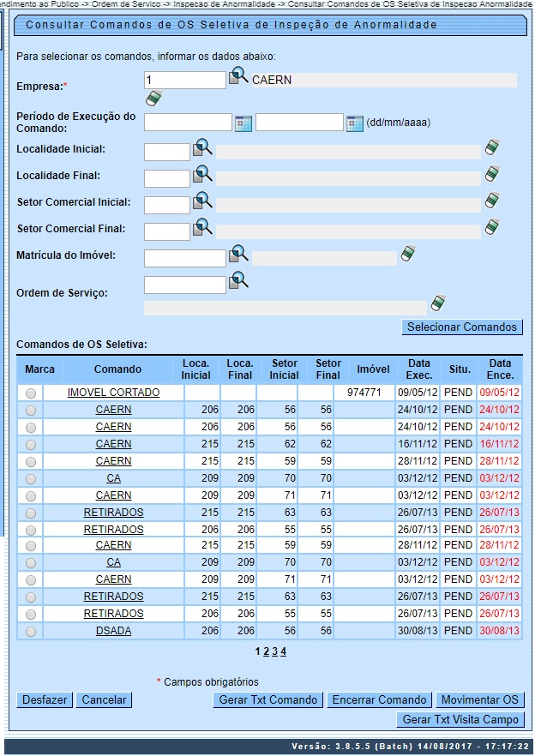Clear Ordem de Serviço with eraser icon

pyautogui.click(x=438, y=303)
